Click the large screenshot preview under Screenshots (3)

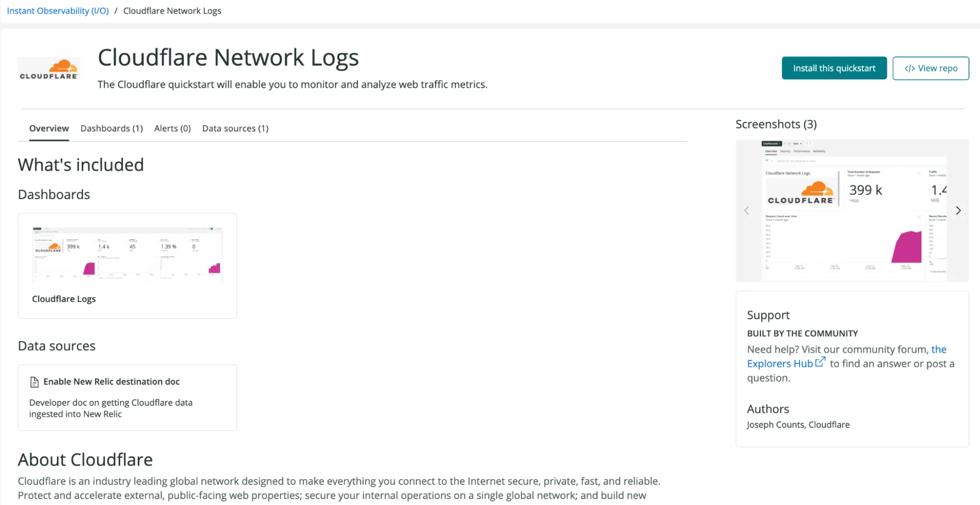tap(853, 210)
